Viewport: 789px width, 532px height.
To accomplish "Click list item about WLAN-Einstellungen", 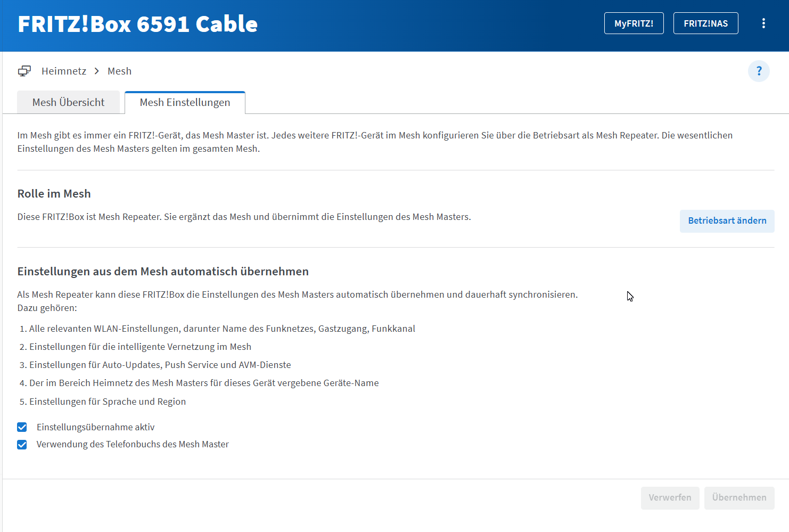I will (x=222, y=329).
